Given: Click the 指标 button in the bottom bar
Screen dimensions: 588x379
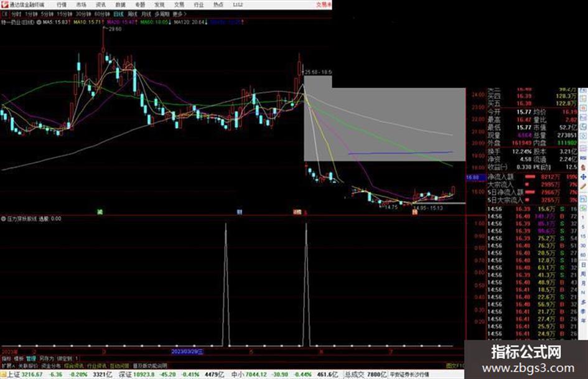Looking at the screenshot, I should (6, 358).
